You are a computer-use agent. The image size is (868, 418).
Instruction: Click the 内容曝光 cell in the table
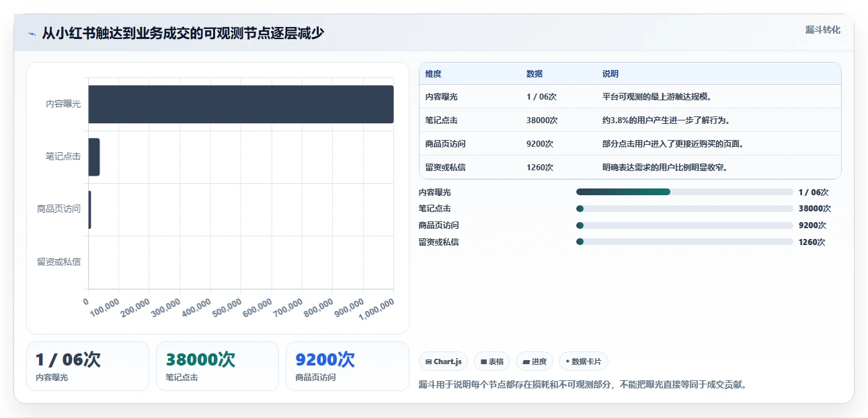442,97
